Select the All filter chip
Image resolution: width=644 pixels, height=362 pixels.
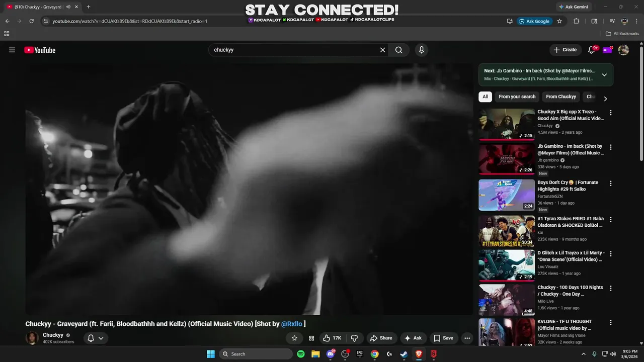coord(485,97)
